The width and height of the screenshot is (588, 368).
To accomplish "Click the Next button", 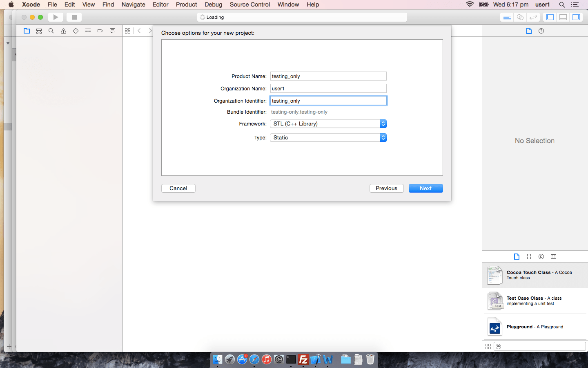I will coord(425,188).
